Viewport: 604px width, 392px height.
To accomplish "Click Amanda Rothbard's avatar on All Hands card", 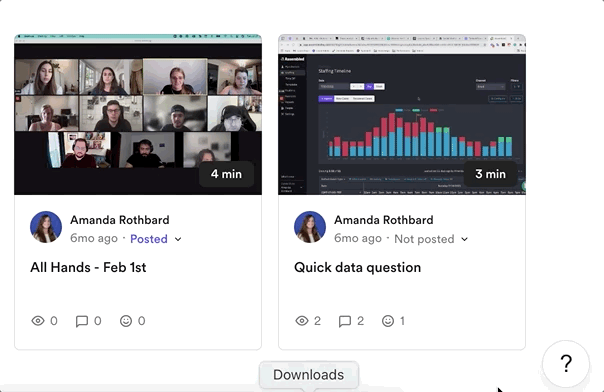I will (x=46, y=227).
